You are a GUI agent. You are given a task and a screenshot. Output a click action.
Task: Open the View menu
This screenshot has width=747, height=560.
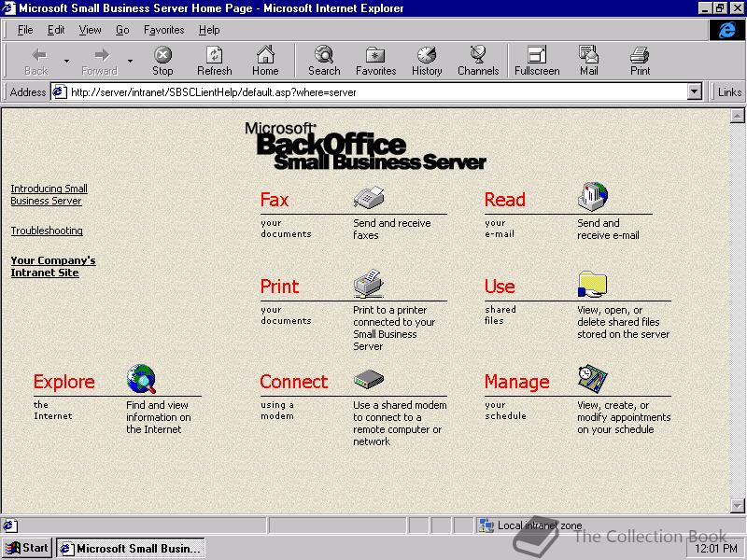pos(90,30)
